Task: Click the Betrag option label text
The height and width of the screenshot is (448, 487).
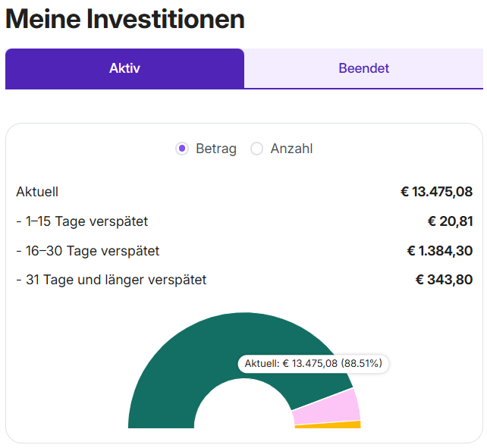Action: coord(216,149)
